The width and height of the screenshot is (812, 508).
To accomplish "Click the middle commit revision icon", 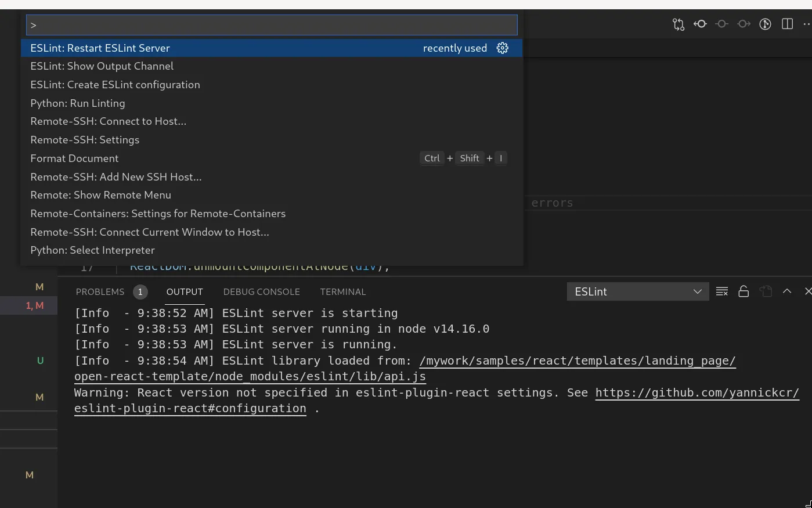I will point(722,24).
